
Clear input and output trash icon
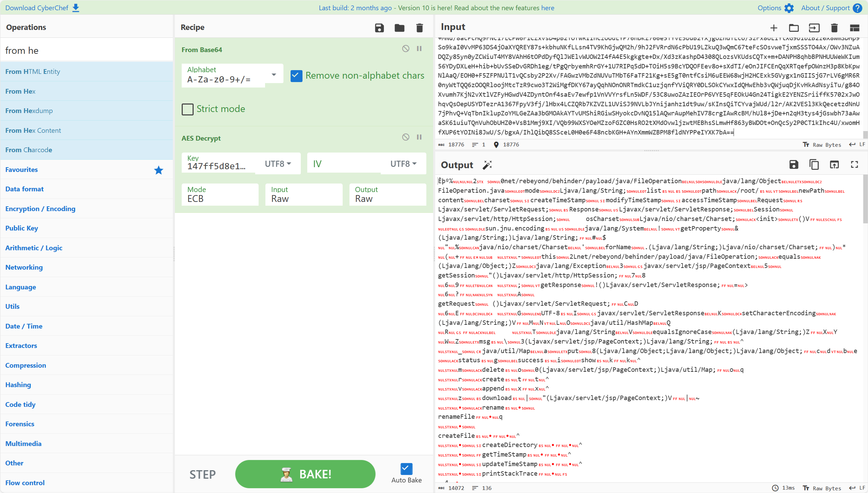834,28
